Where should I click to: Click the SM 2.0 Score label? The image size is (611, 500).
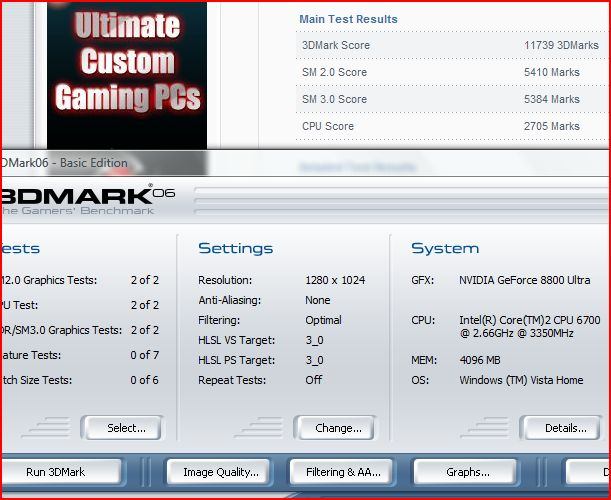[x=334, y=72]
